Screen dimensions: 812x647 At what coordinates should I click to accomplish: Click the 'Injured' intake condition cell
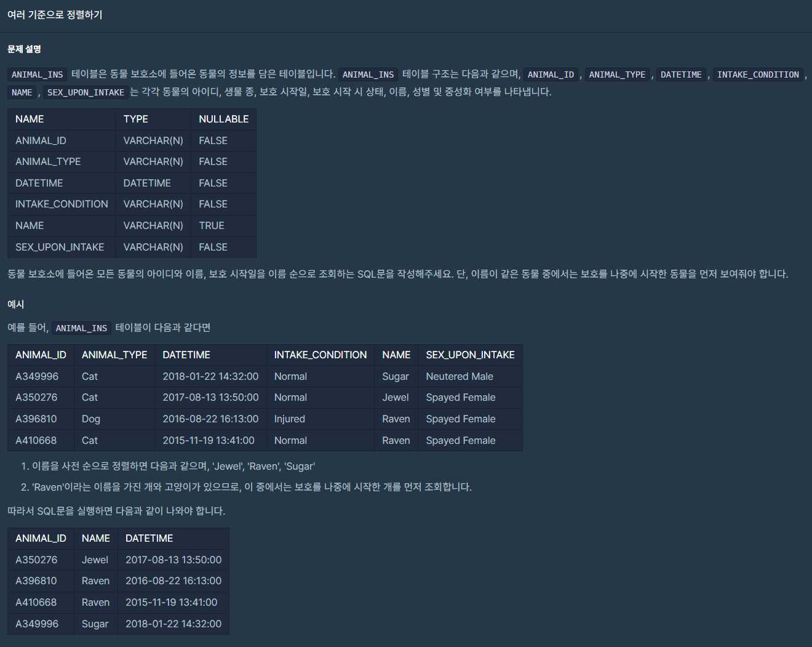point(289,419)
